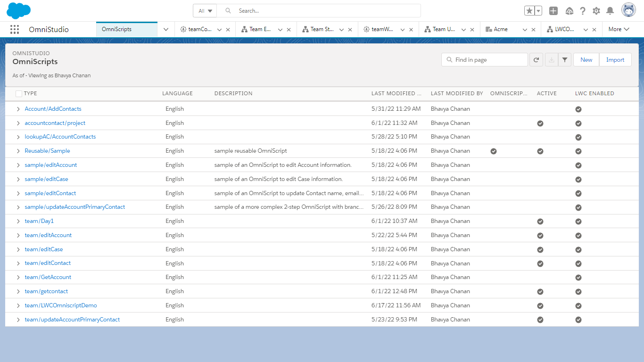Open the Notifications bell
The height and width of the screenshot is (362, 644).
(610, 11)
